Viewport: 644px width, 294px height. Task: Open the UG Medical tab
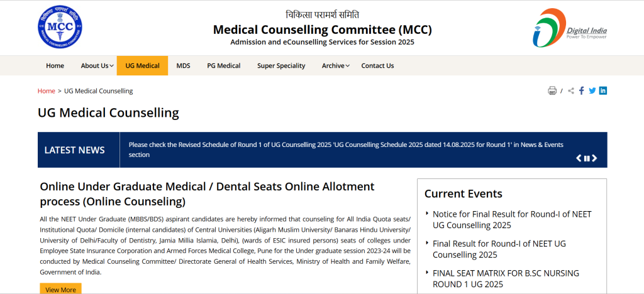142,65
